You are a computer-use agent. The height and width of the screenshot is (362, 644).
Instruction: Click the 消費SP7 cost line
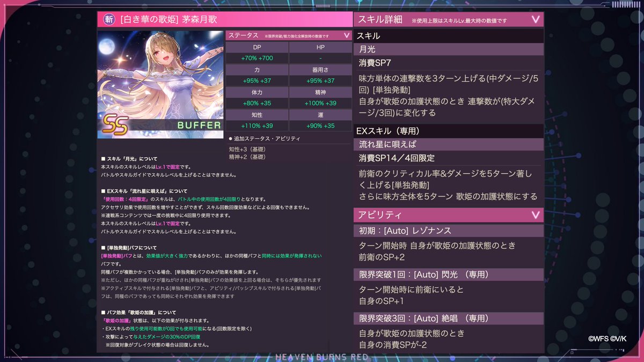tap(375, 63)
